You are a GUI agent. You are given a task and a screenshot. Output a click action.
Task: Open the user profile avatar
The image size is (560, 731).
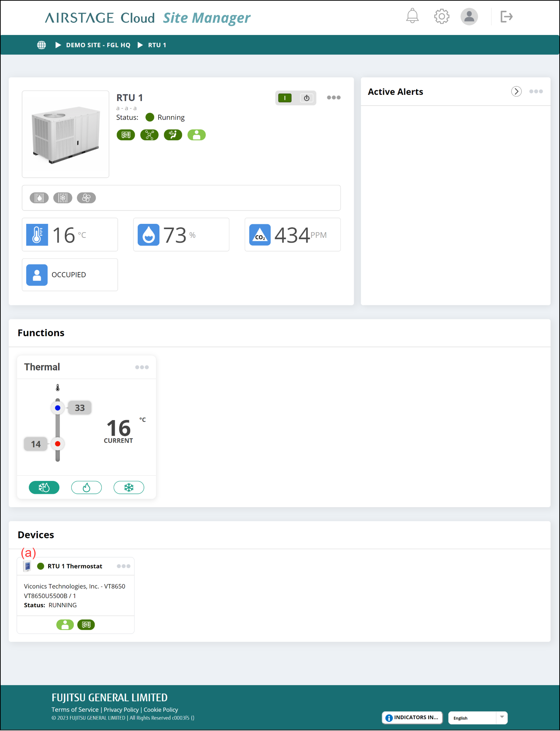[x=469, y=16]
